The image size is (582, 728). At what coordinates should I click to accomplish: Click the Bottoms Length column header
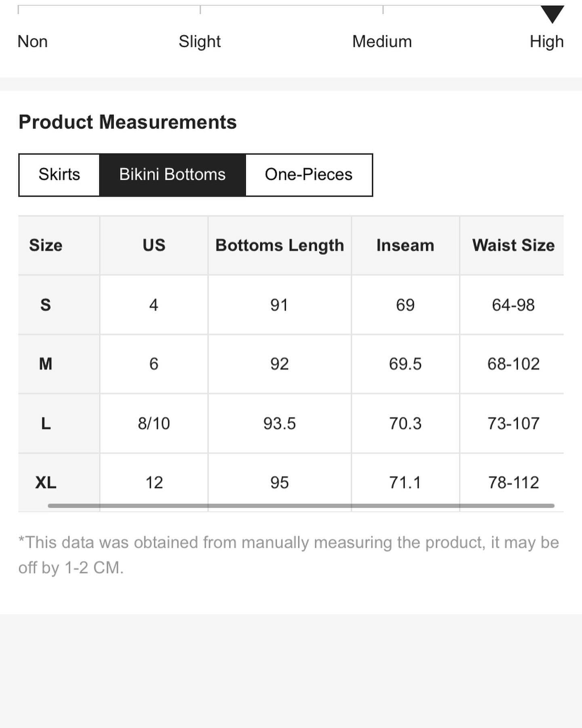tap(280, 245)
